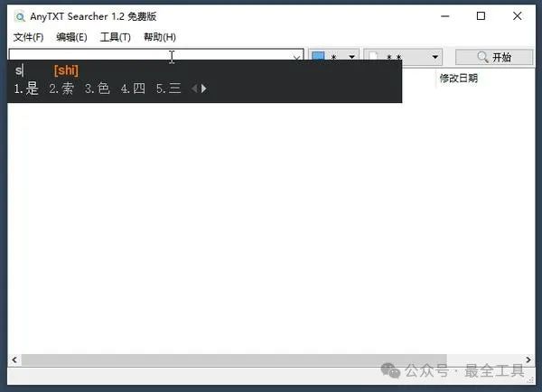Click the AnyTXT Searcher app icon
Viewport: 542px width, 392px height.
[x=20, y=16]
